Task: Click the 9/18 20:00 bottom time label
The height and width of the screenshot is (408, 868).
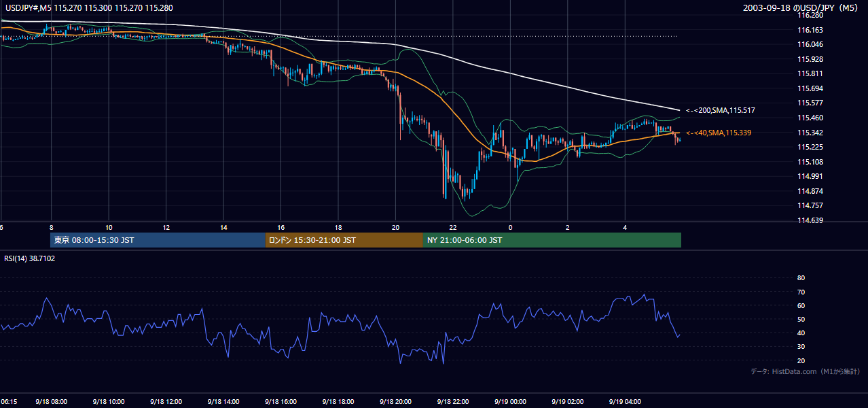Action: point(396,402)
